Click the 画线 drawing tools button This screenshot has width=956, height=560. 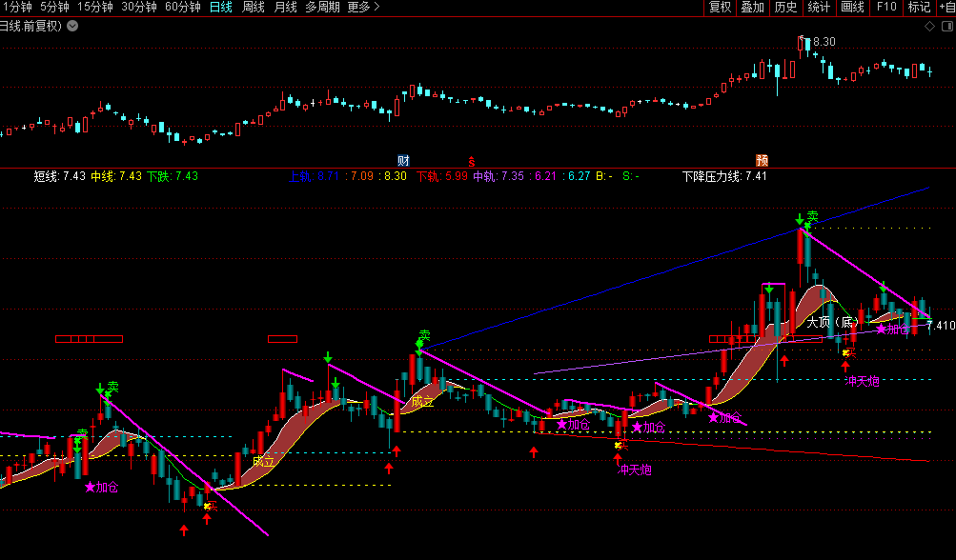(x=852, y=8)
